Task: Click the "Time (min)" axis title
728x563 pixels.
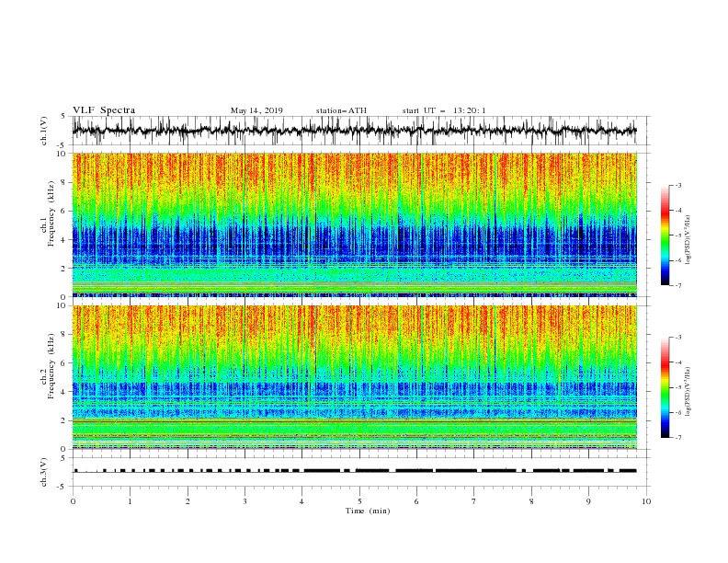Action: coord(368,511)
